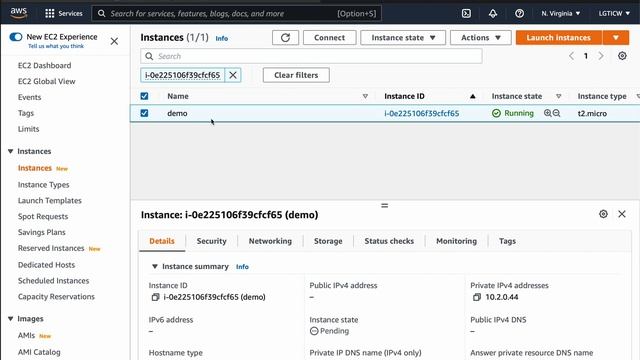Switch to the Networking tab
Image resolution: width=640 pixels, height=360 pixels.
coord(270,241)
